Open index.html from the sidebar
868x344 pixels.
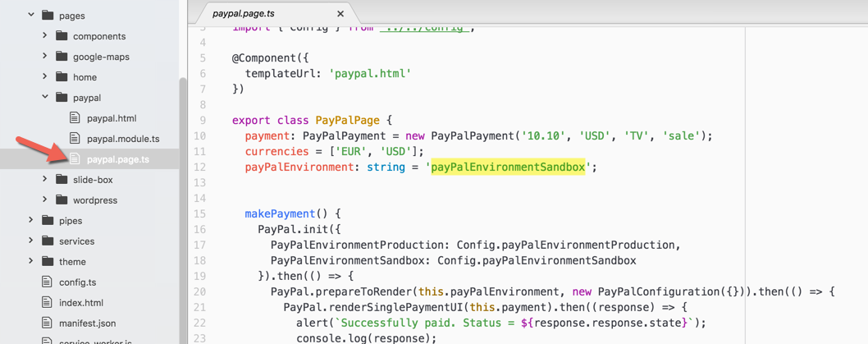pyautogui.click(x=81, y=302)
